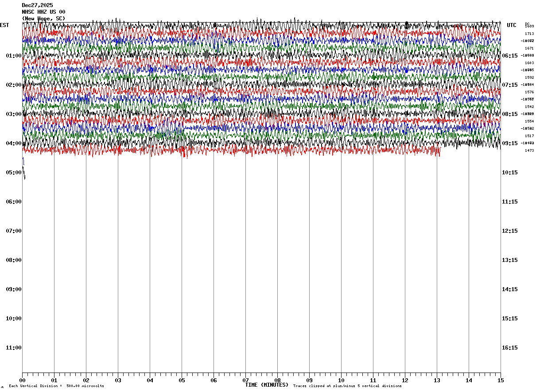The width and height of the screenshot is (536, 392).
Task: Click the minute tick label '09' on axis
Action: coord(309,380)
